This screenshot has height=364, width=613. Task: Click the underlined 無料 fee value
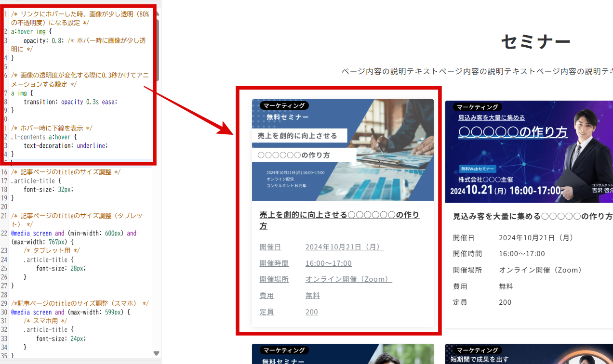pyautogui.click(x=312, y=296)
